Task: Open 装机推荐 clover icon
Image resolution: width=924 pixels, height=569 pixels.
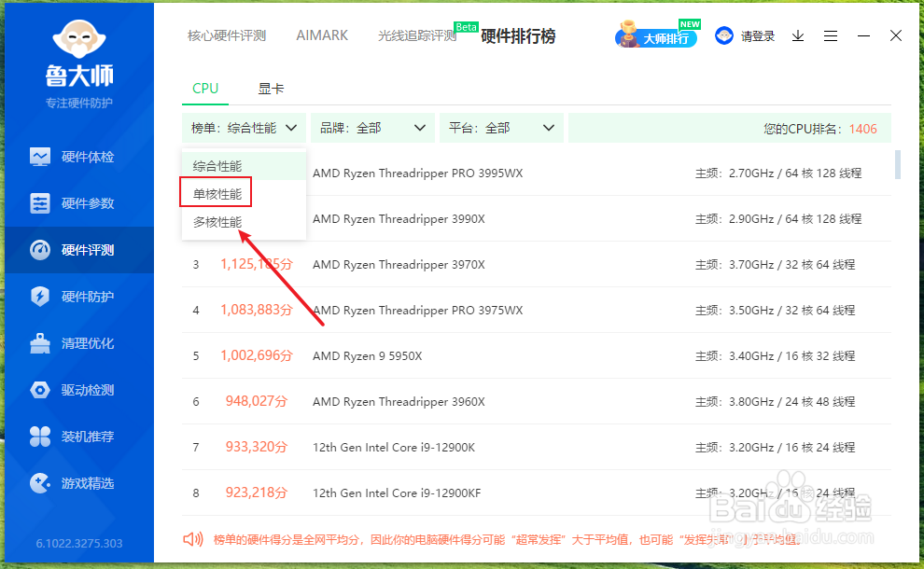Action: 40,437
